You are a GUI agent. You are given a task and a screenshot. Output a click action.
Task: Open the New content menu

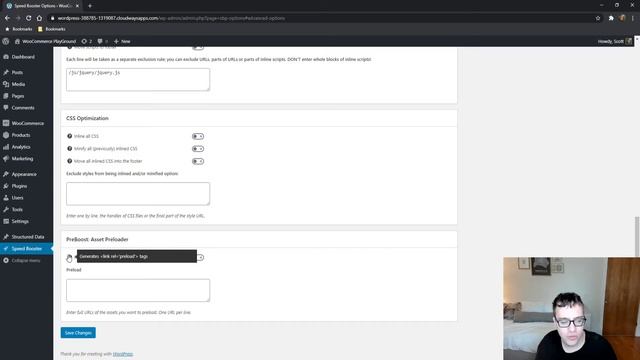pyautogui.click(x=122, y=41)
